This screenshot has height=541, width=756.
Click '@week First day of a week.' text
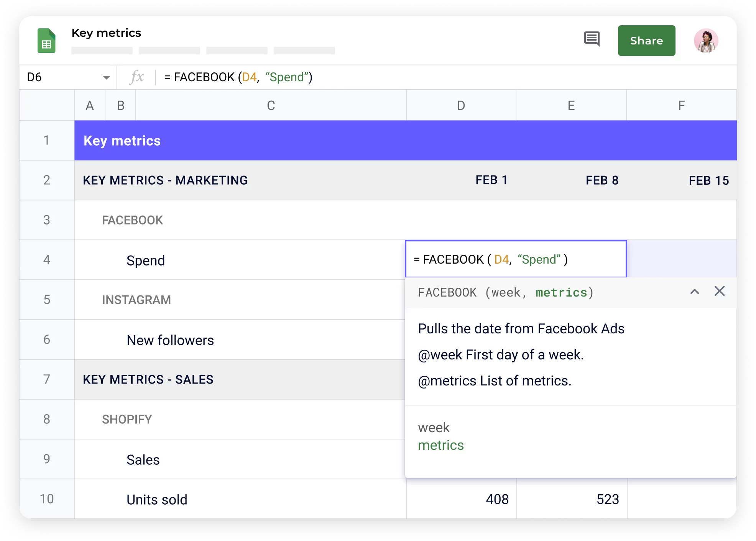pos(501,355)
